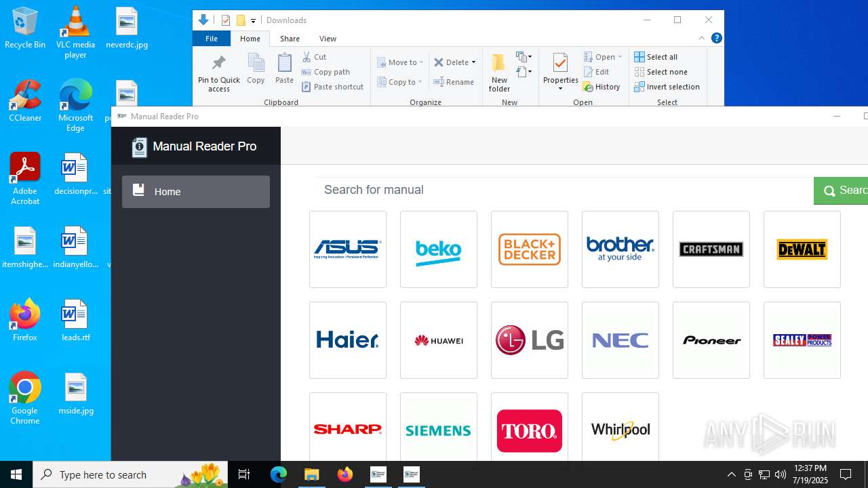Open the Toro brand logo
This screenshot has height=488, width=868.
530,427
